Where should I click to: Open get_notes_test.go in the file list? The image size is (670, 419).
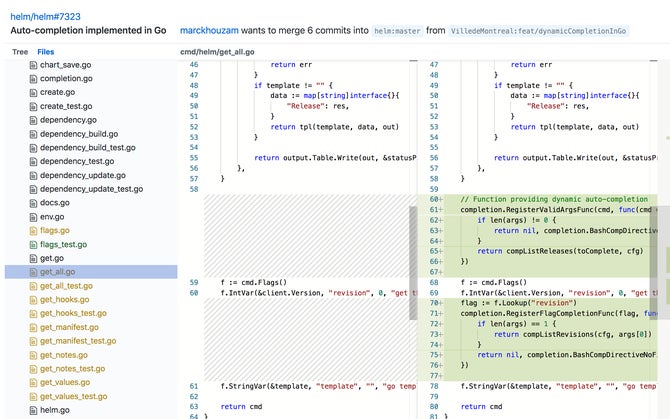tap(72, 369)
